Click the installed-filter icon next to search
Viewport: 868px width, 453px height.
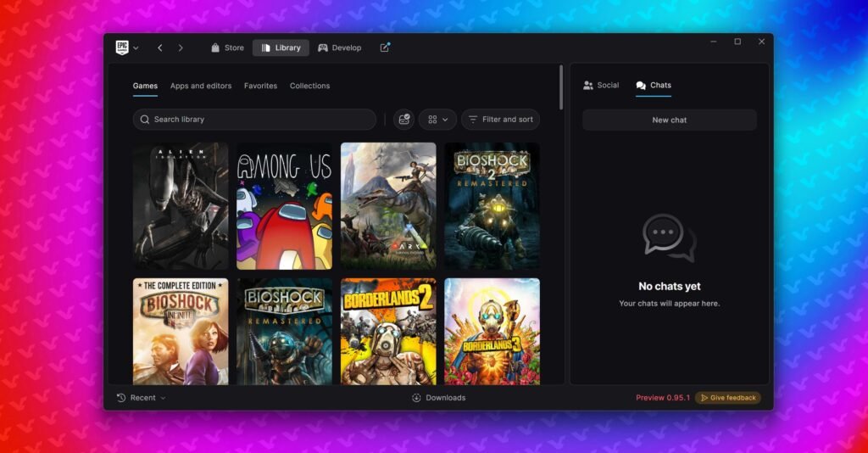coord(404,120)
